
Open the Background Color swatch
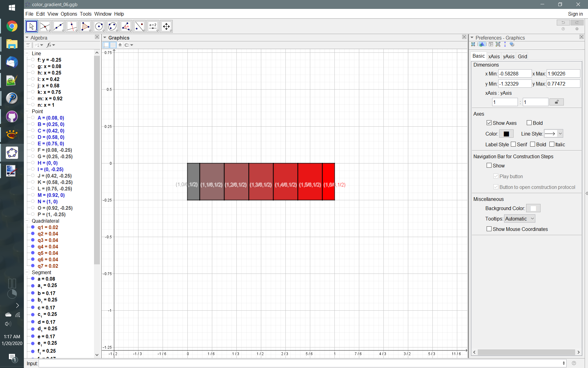click(533, 208)
